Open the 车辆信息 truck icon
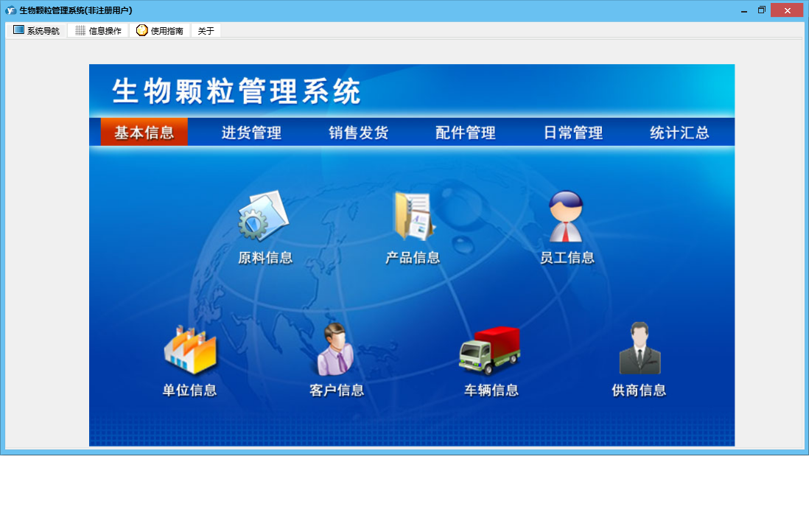Image resolution: width=809 pixels, height=532 pixels. (490, 350)
